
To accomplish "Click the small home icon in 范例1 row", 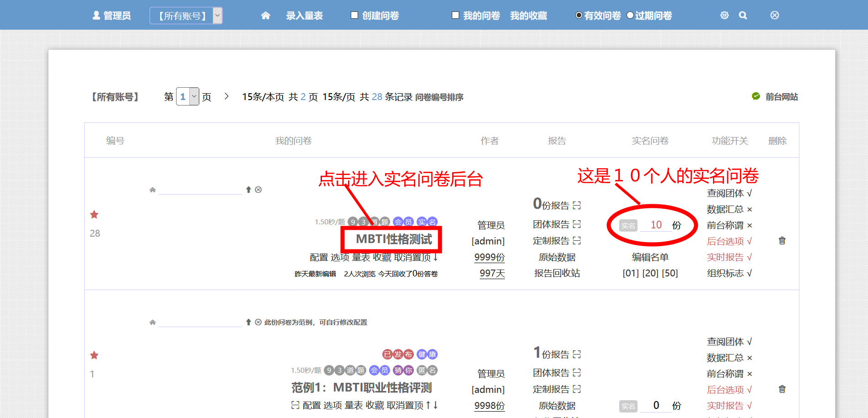I will (x=153, y=322).
